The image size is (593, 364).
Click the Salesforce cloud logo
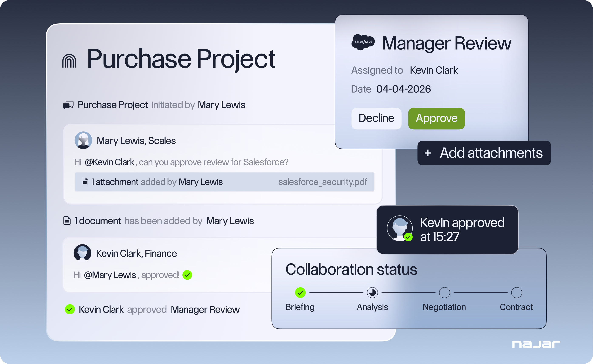coord(363,42)
